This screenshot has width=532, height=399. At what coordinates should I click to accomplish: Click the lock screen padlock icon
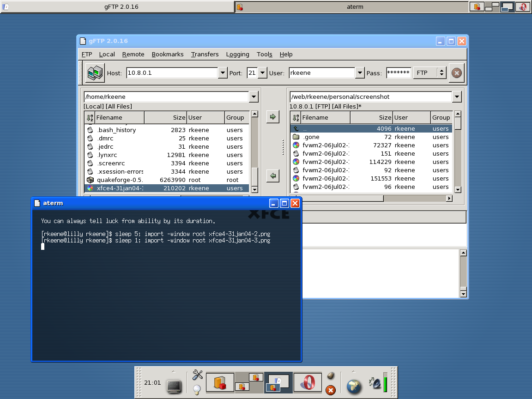pyautogui.click(x=331, y=375)
